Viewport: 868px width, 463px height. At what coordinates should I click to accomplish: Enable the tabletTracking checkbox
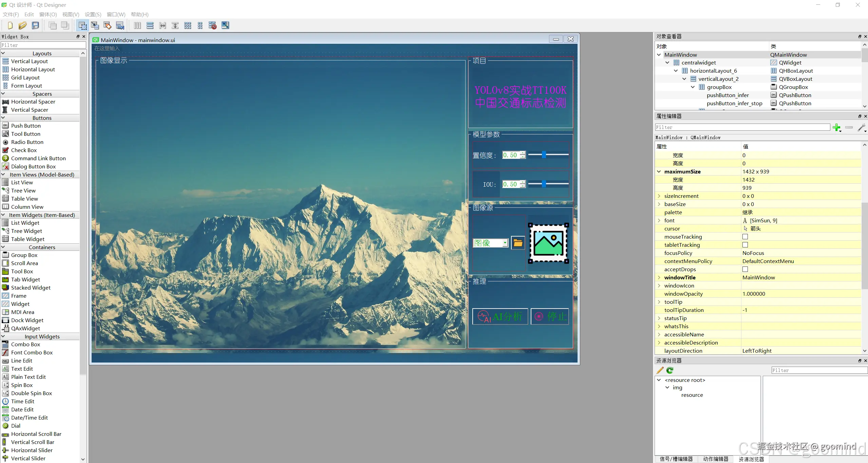click(745, 245)
